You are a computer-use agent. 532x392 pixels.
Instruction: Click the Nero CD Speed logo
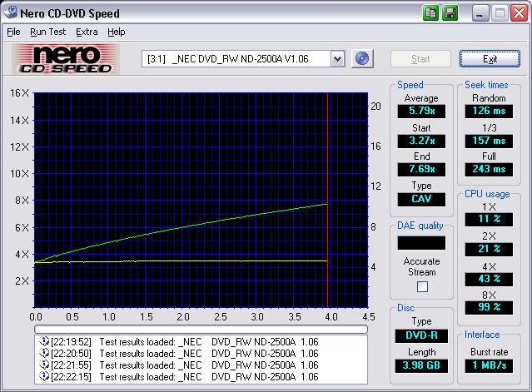pos(66,59)
